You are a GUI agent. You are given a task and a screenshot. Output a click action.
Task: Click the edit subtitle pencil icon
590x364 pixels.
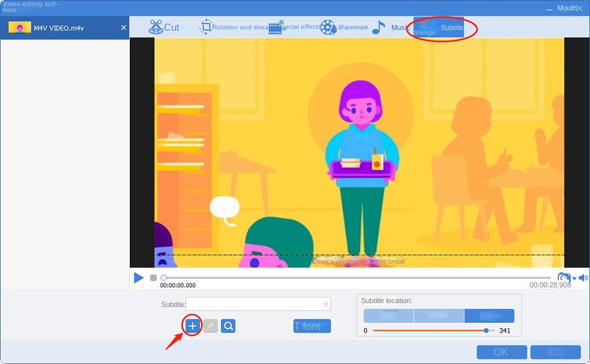(210, 326)
